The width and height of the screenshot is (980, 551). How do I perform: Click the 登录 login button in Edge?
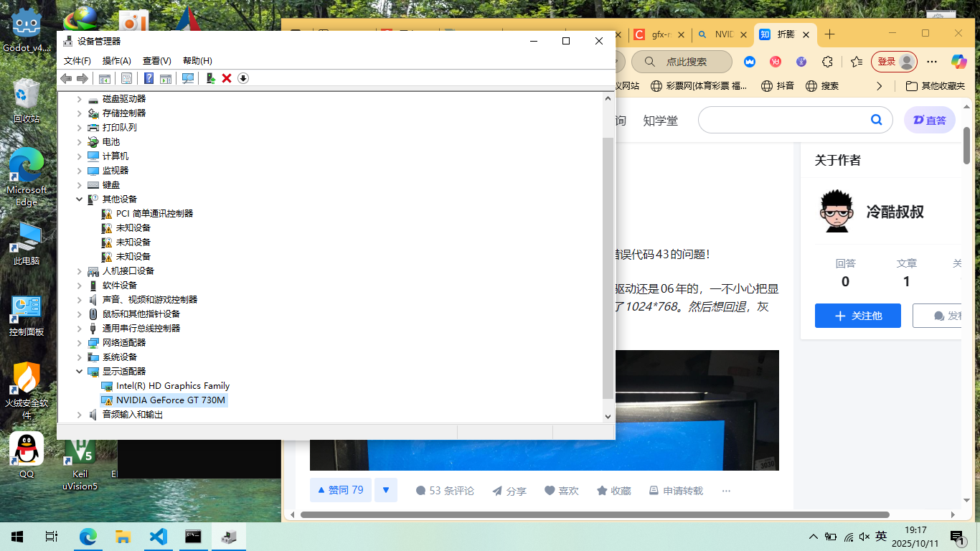coord(894,62)
